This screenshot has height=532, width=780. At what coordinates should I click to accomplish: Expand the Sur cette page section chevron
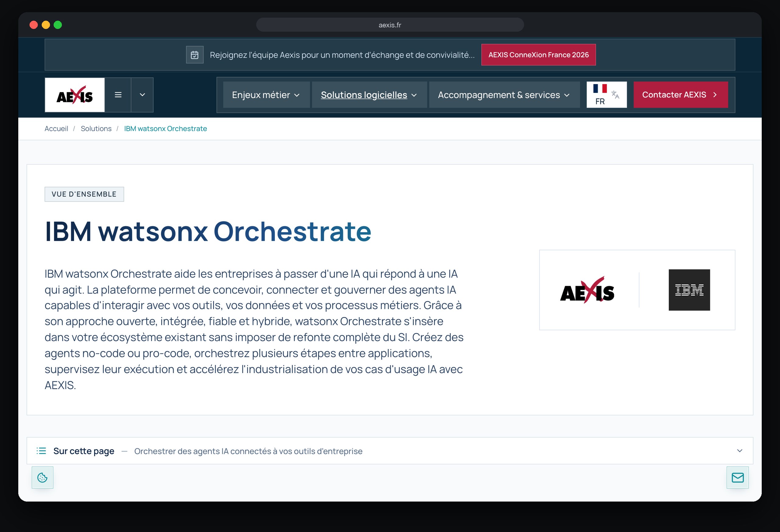(x=739, y=451)
